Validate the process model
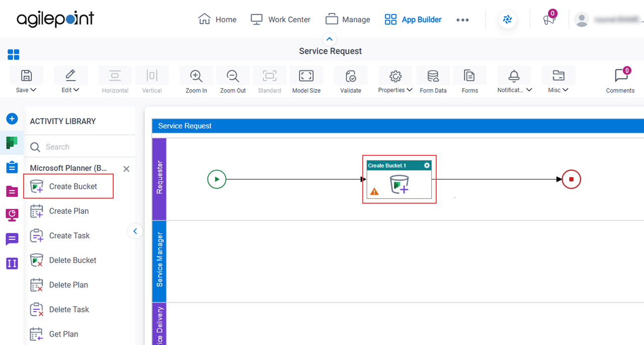This screenshot has height=345, width=644. pyautogui.click(x=351, y=76)
